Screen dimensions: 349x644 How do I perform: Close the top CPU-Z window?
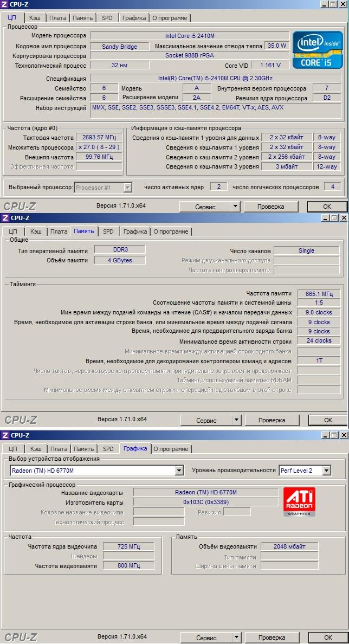pyautogui.click(x=343, y=4)
